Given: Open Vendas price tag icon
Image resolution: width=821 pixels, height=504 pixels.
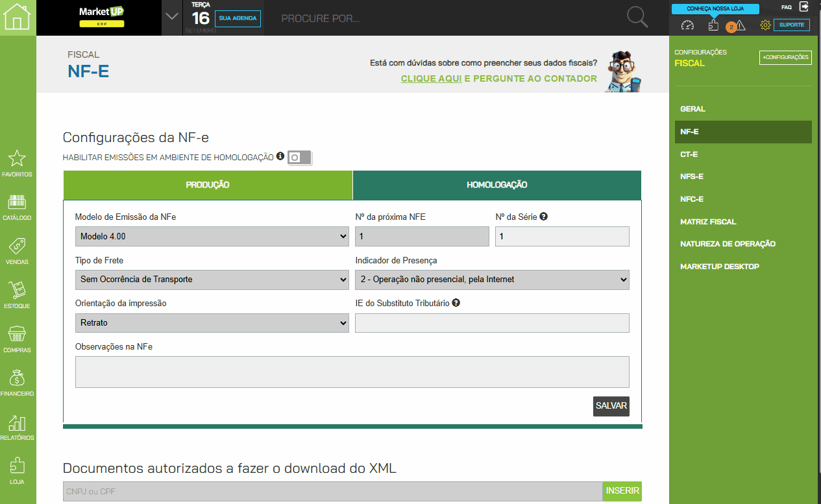Looking at the screenshot, I should 17,246.
